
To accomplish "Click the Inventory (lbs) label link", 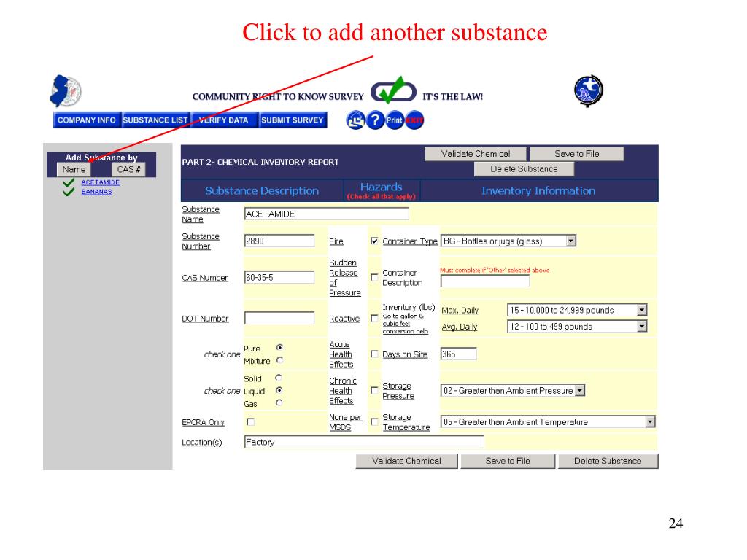I will click(409, 307).
